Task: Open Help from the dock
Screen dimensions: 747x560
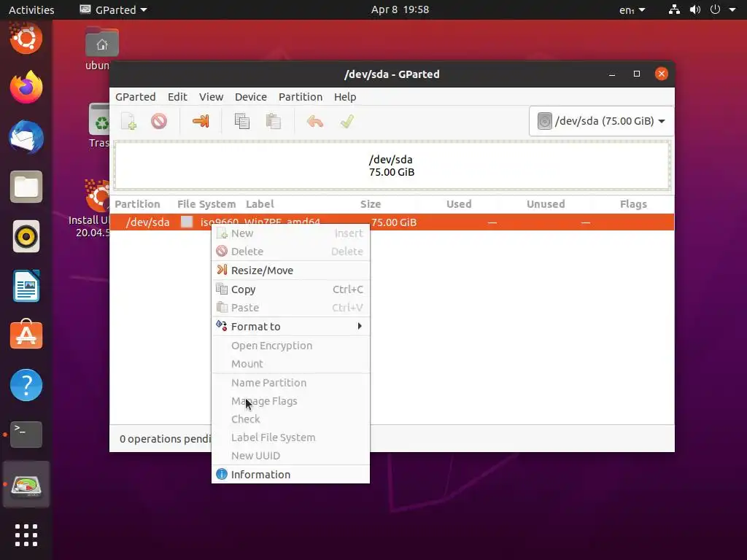Action: [x=26, y=385]
